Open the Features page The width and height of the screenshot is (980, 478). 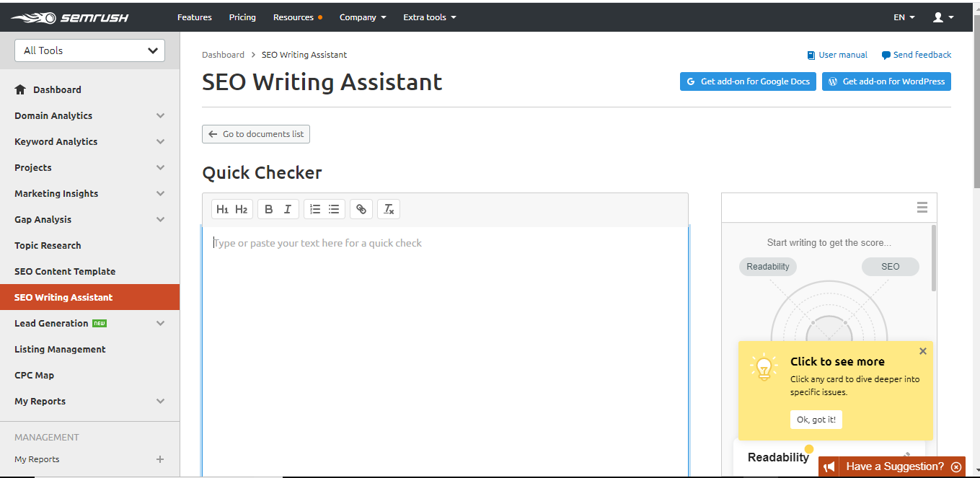click(195, 17)
